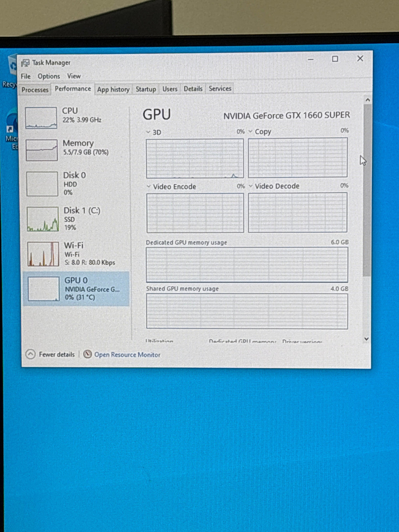Select the GPU 0 graph thumbnail
399x532 pixels.
[x=44, y=289]
